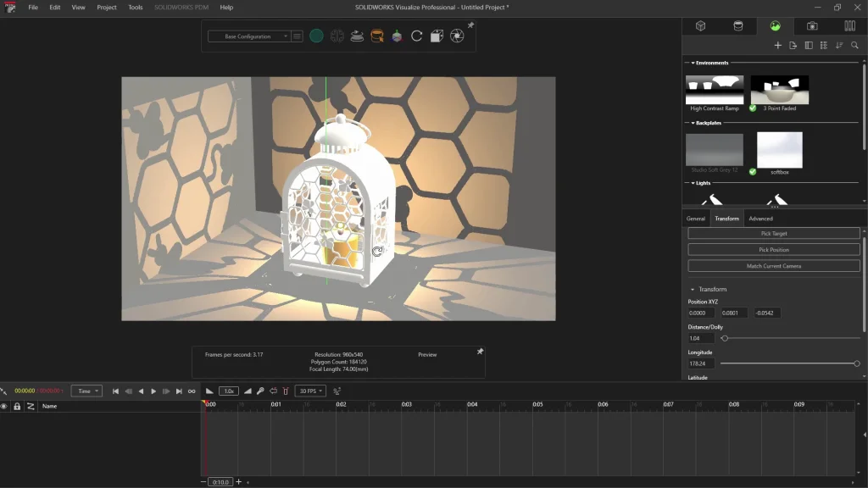Open the Cameras tab in palette

pos(812,26)
